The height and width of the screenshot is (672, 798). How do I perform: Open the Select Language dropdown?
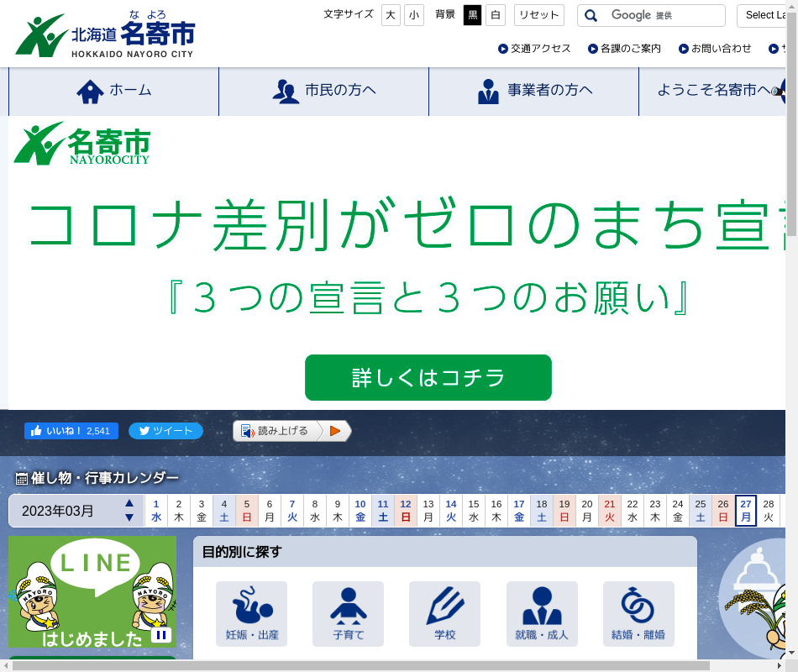(765, 15)
